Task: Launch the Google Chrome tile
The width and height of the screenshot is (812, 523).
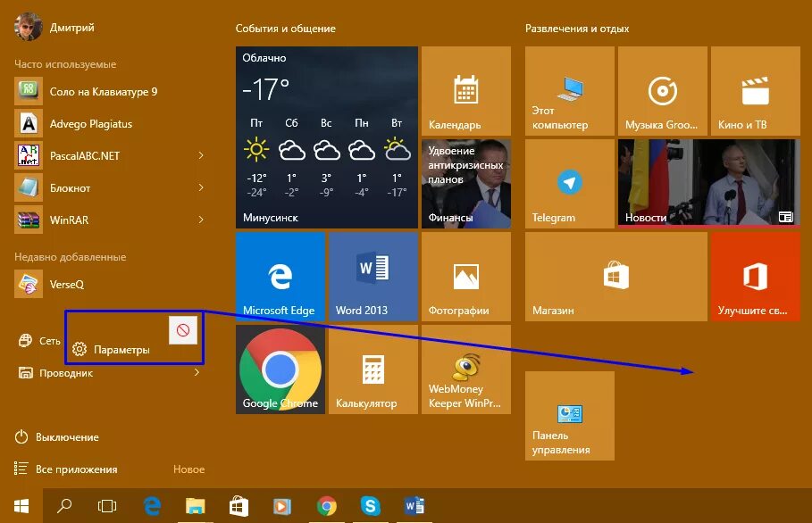Action: pos(280,369)
